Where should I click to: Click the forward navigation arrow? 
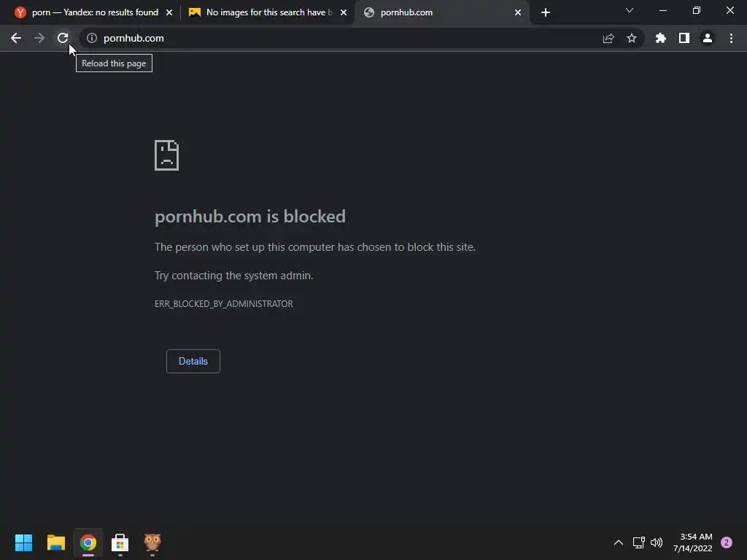click(x=39, y=38)
